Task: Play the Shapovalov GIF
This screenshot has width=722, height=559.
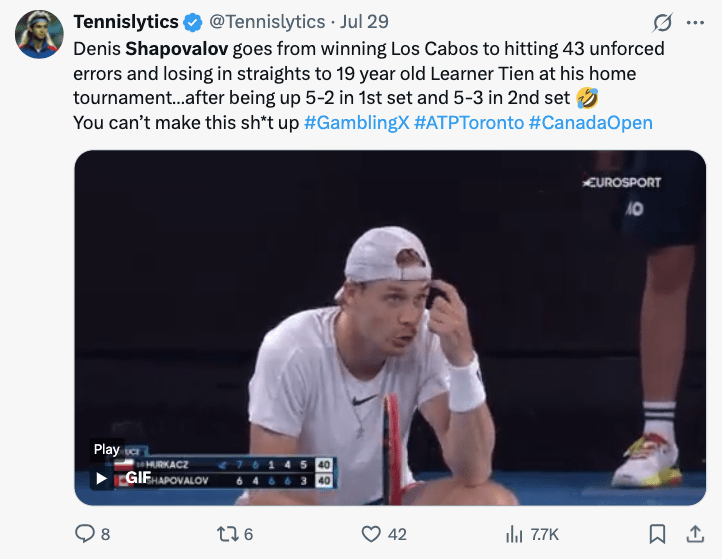Action: (102, 478)
